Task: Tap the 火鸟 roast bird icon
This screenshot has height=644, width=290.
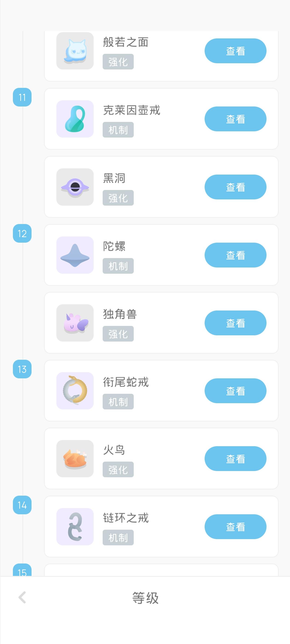Action: coord(75,459)
